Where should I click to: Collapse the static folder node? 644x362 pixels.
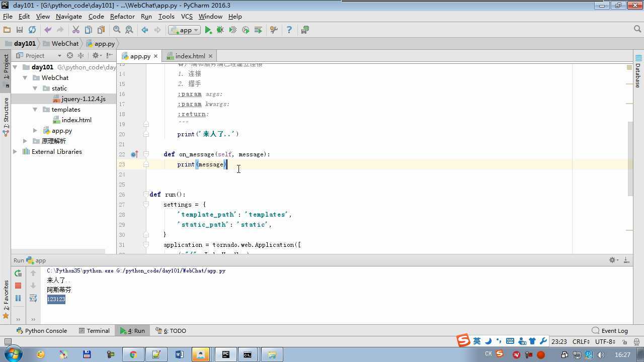pyautogui.click(x=35, y=88)
